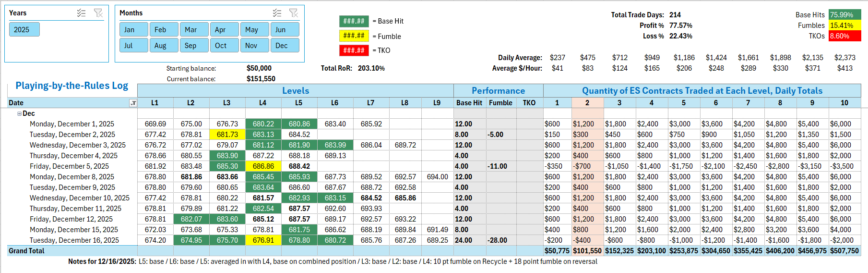Click the yellow Fumble legend swatch

click(x=354, y=36)
